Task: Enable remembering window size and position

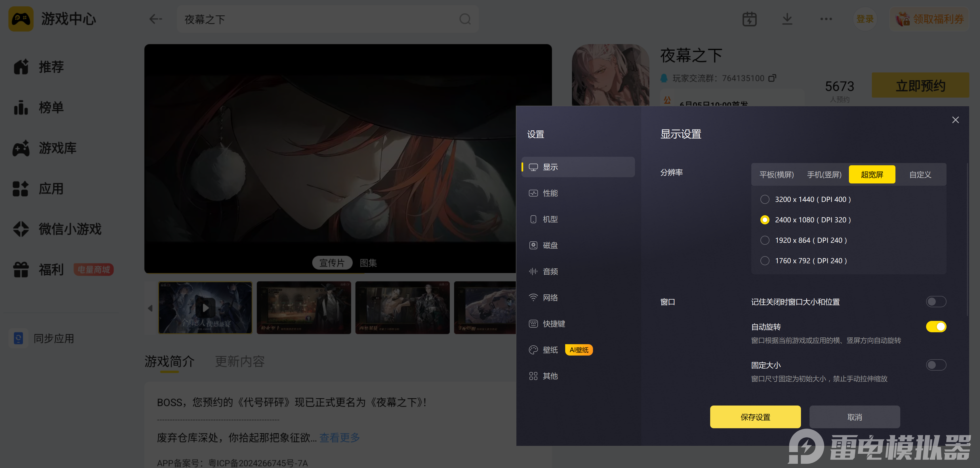Action: (x=936, y=302)
